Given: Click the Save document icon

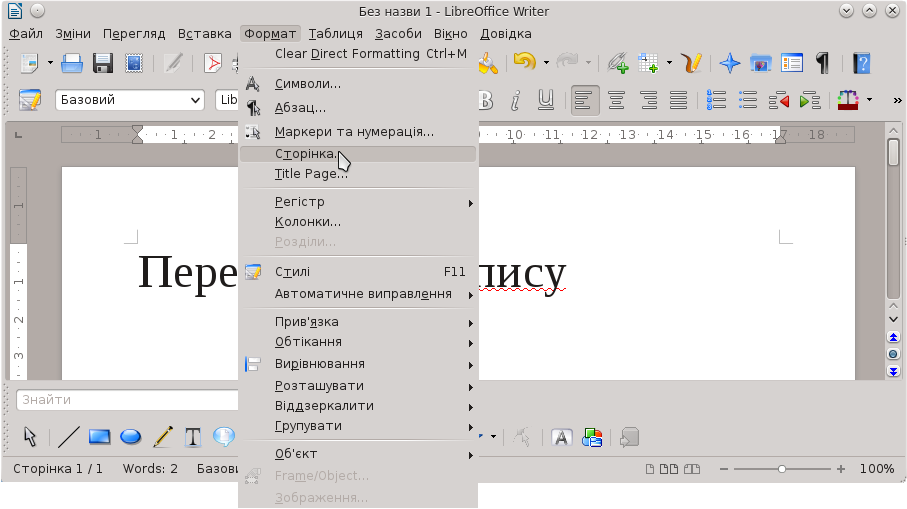Looking at the screenshot, I should coord(102,64).
